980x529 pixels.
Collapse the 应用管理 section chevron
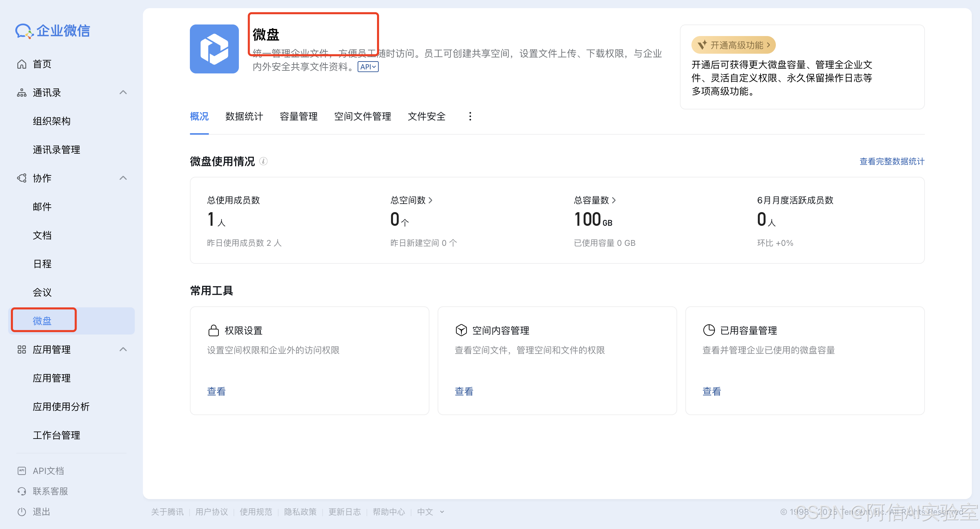pyautogui.click(x=123, y=349)
